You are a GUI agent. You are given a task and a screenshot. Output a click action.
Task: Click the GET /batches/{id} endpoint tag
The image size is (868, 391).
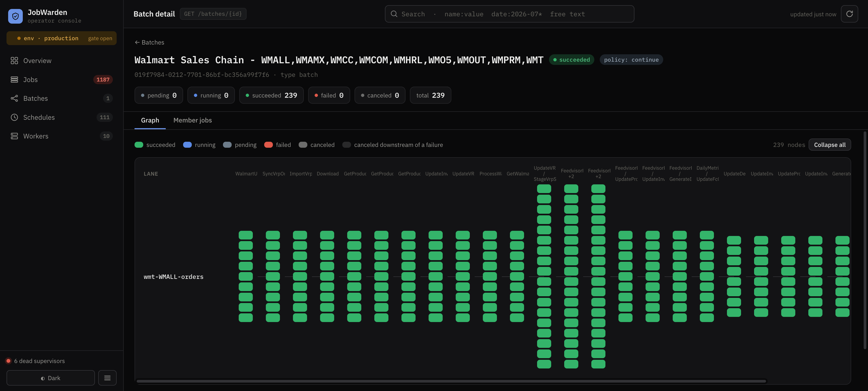tap(213, 14)
